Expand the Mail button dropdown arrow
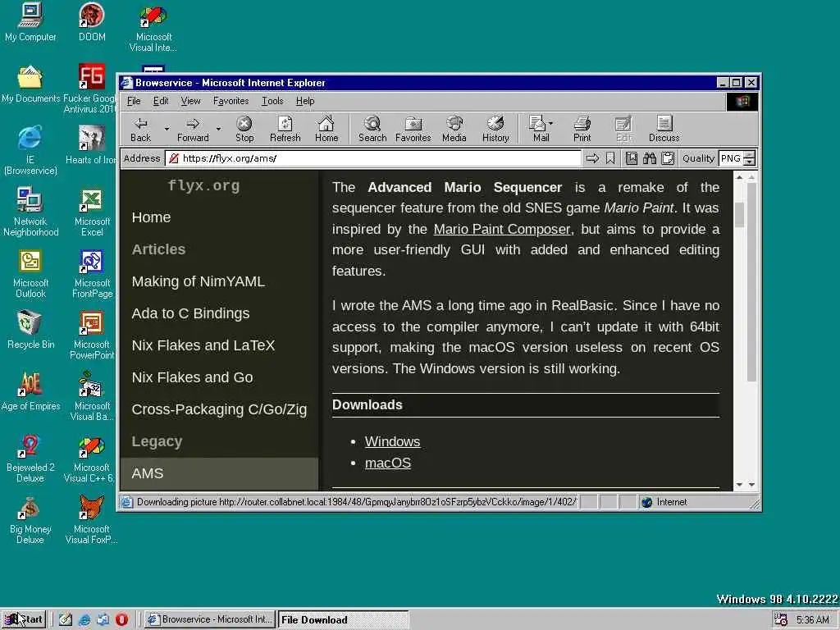 pyautogui.click(x=551, y=123)
